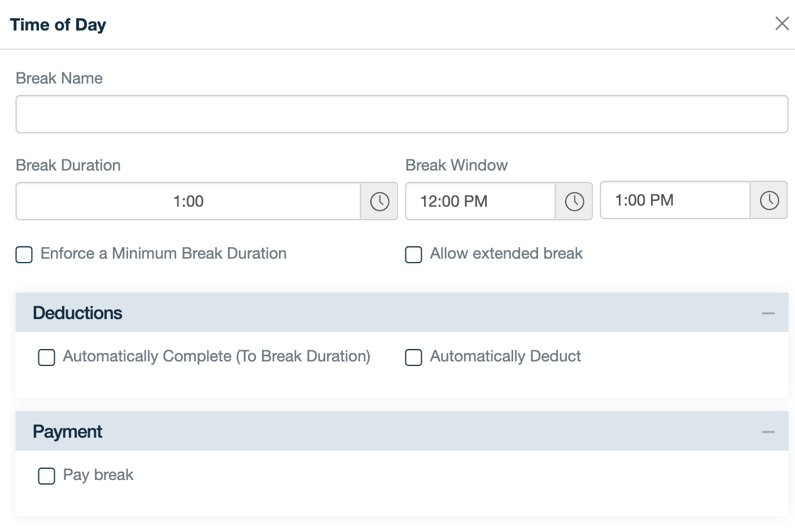The height and width of the screenshot is (532, 795).
Task: Open the 12:00 PM start time clock picker
Action: (574, 202)
